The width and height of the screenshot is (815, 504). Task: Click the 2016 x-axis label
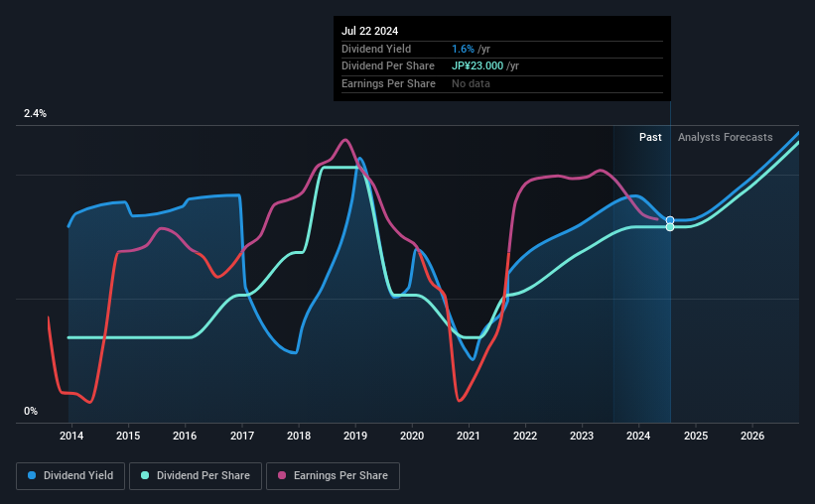(185, 436)
